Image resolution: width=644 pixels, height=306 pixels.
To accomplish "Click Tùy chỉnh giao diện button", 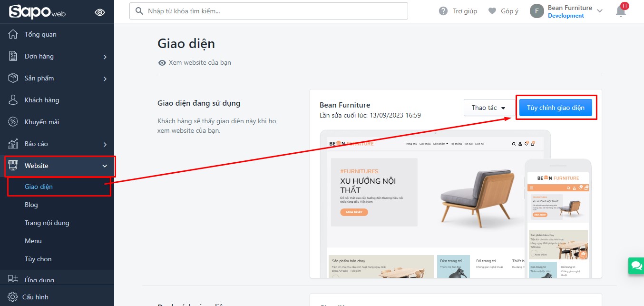I will [x=556, y=108].
